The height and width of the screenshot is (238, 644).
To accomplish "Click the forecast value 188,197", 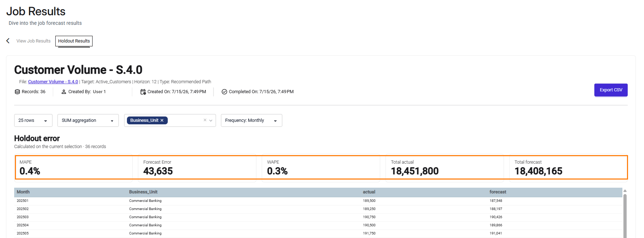I will coord(496,209).
